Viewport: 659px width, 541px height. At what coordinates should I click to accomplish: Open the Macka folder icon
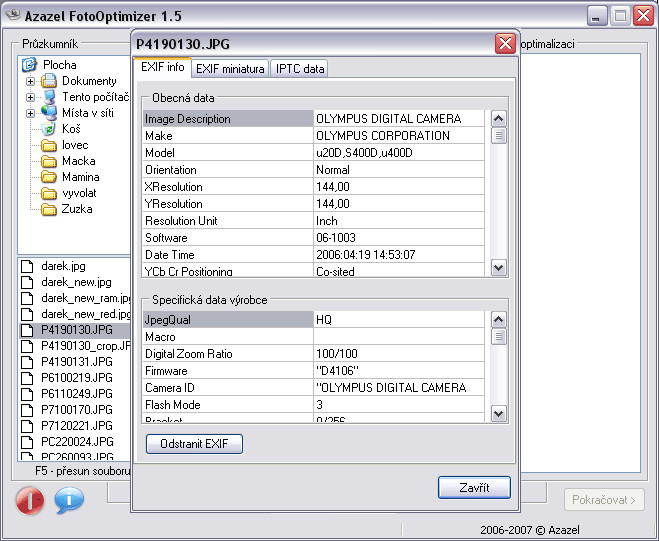click(x=49, y=161)
